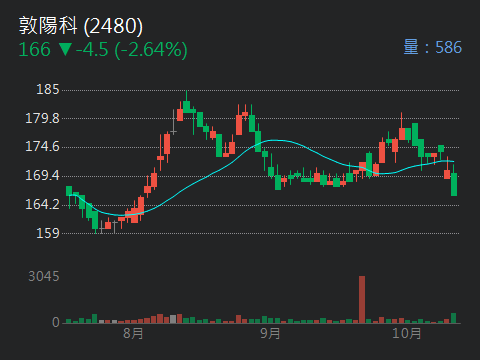Image resolution: width=480 pixels, height=360 pixels.
Task: Click the 3045 volume axis label
Action: pyautogui.click(x=44, y=276)
